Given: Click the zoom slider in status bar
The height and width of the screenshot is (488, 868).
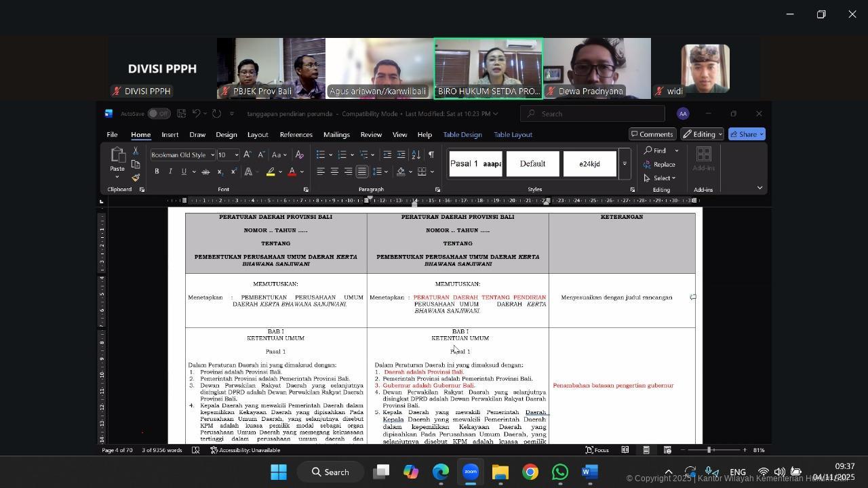Looking at the screenshot, I should click(709, 450).
